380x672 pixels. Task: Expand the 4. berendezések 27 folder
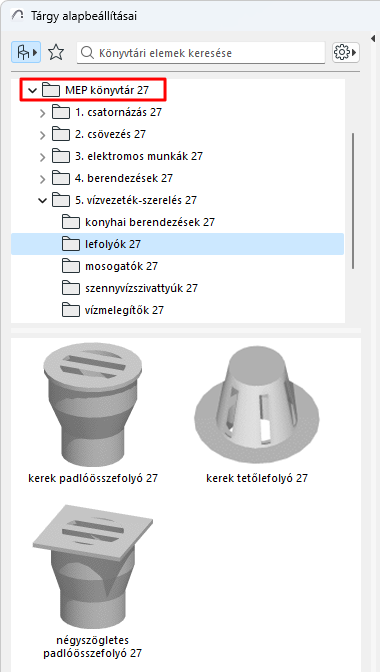(42, 179)
